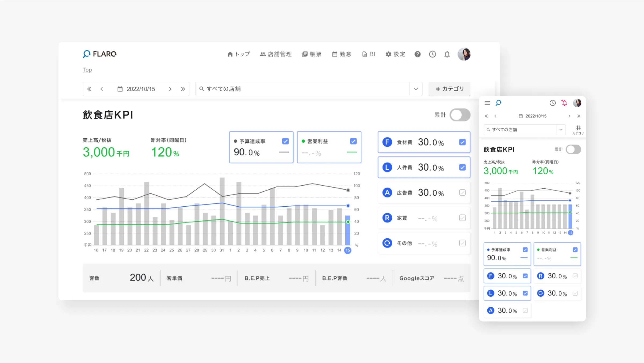Click the カテゴリ hash filter button
644x363 pixels.
pyautogui.click(x=449, y=89)
